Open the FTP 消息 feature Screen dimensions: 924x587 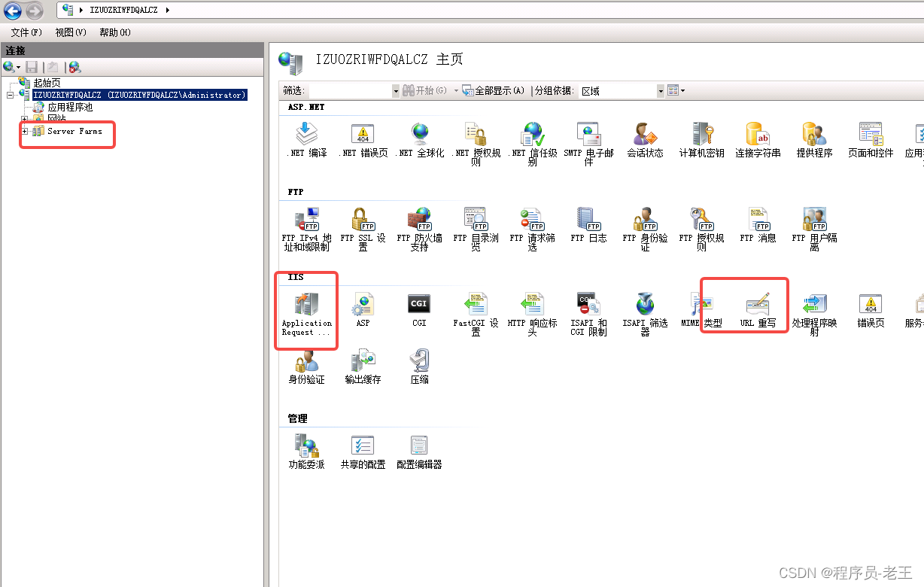coord(758,225)
